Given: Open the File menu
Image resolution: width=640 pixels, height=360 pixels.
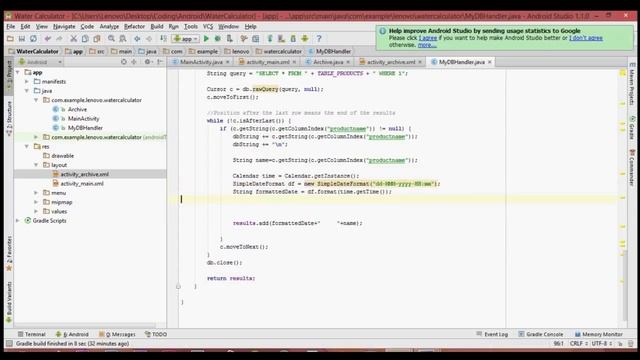Looking at the screenshot, I should 11,27.
